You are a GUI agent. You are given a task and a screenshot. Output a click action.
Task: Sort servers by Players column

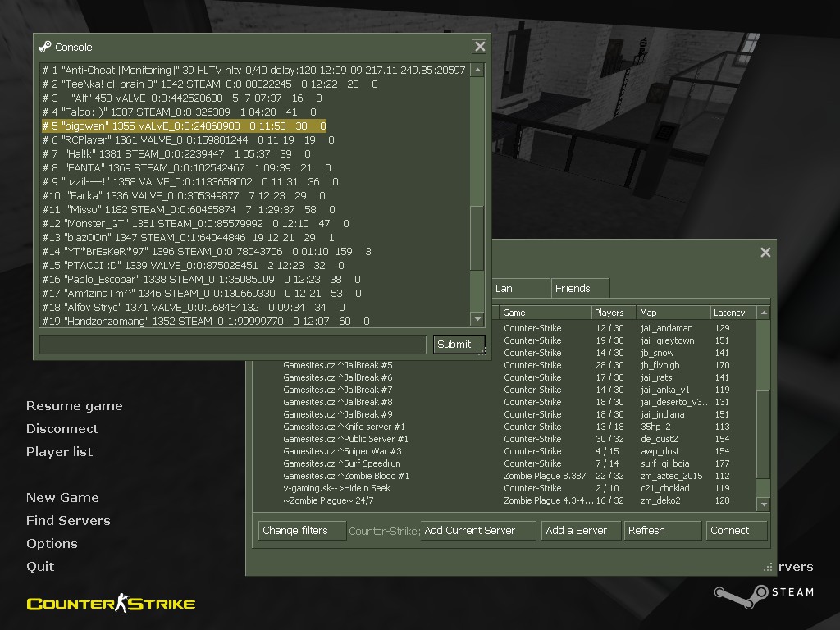pos(612,313)
